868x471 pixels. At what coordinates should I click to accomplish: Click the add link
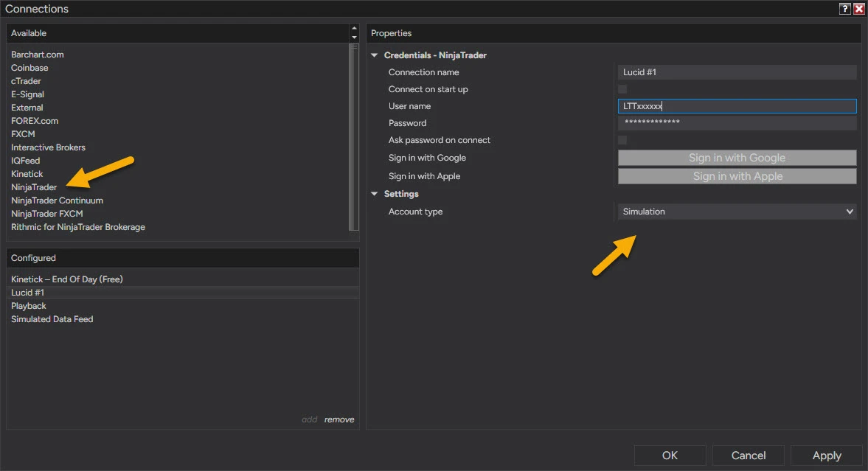[310, 419]
